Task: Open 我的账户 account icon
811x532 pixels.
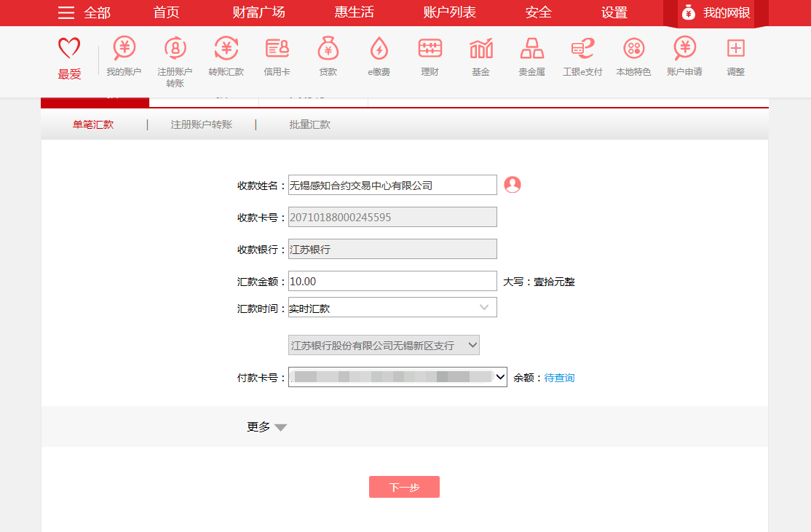Action: [x=124, y=48]
